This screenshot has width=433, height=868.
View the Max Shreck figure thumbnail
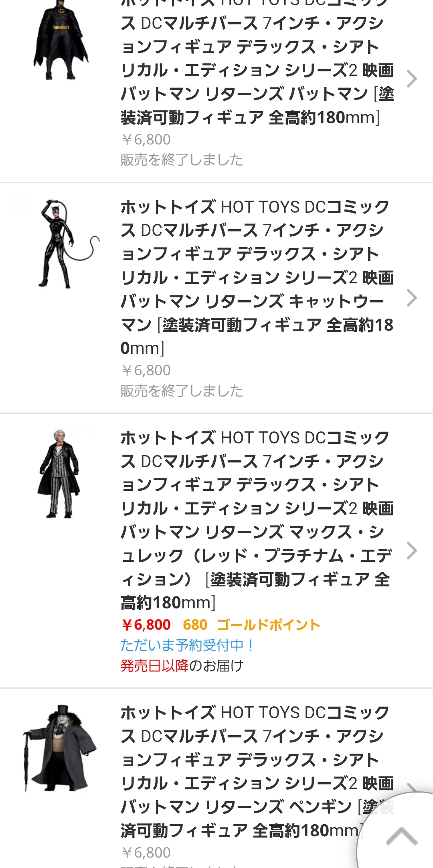[x=59, y=474]
